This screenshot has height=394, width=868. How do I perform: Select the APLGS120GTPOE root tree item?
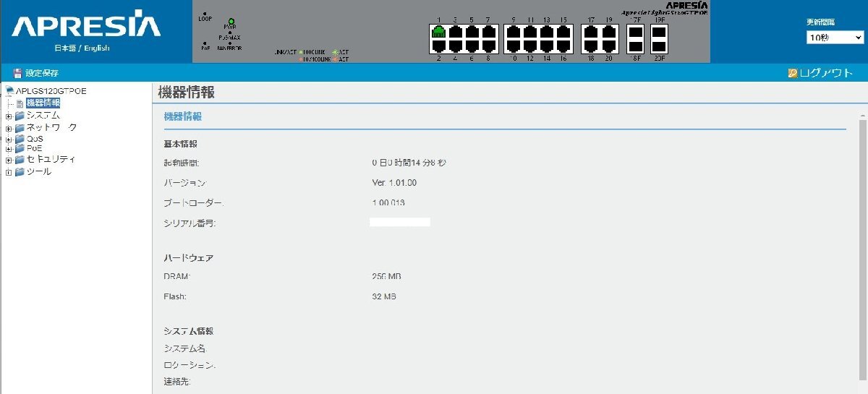coord(51,91)
